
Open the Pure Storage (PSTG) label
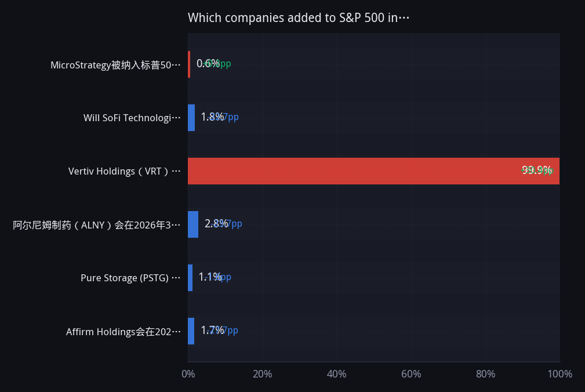(130, 278)
